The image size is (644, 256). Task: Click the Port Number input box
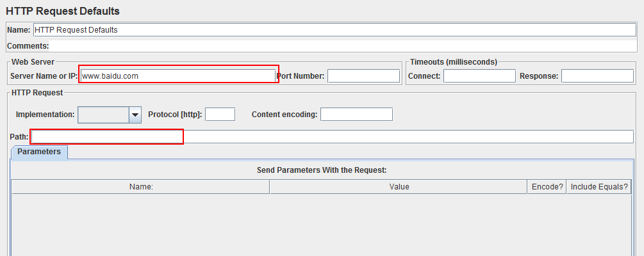click(x=363, y=76)
